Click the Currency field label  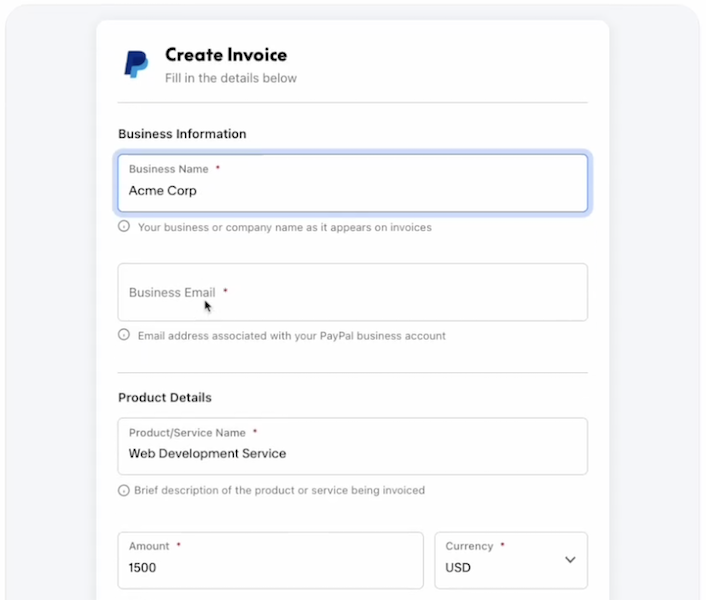(x=469, y=546)
